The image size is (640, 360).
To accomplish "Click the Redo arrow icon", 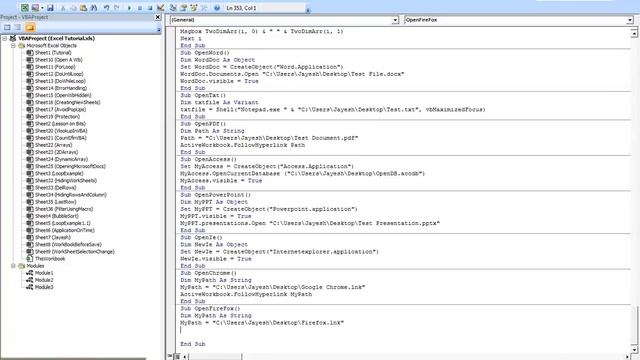I will (117, 8).
